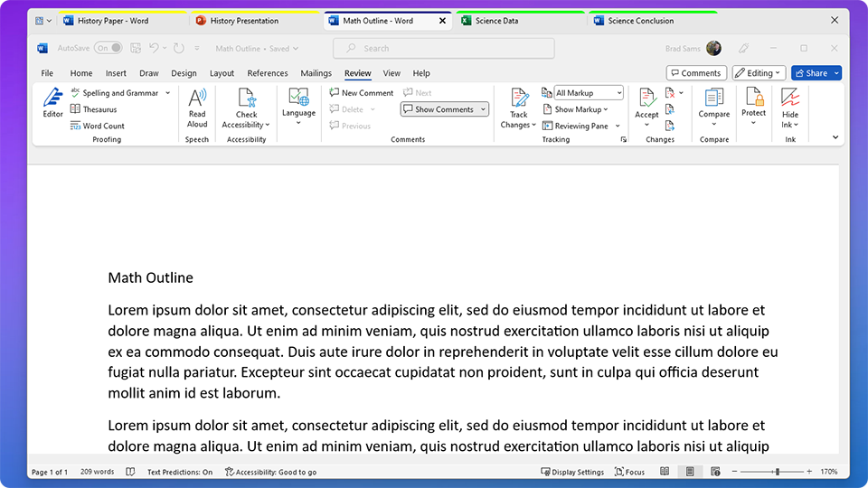This screenshot has height=488, width=868.
Task: Select Print Layout view
Action: [x=690, y=472]
